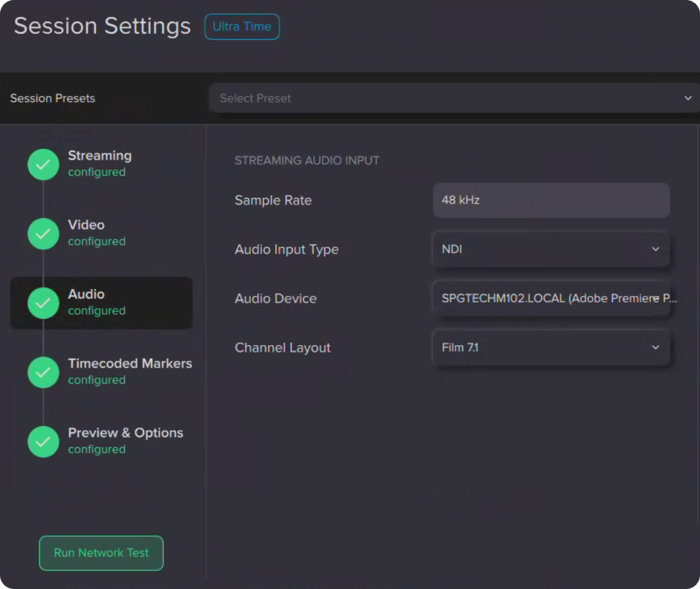The image size is (700, 589).
Task: Click the Session Settings title
Action: (102, 26)
